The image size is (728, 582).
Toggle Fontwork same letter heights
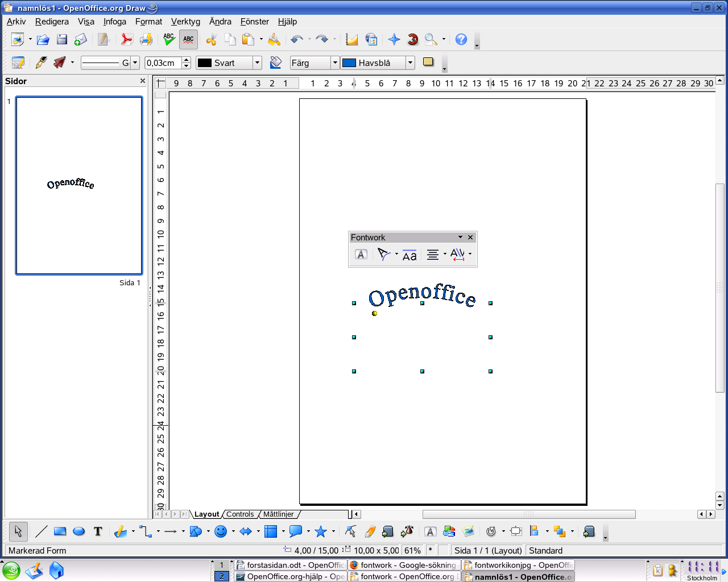[x=409, y=255]
